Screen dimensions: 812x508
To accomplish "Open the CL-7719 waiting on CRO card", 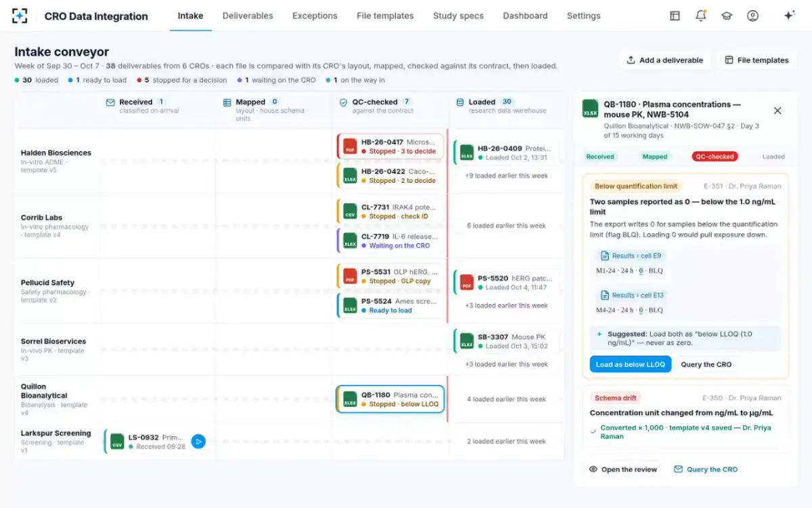I will (392, 241).
